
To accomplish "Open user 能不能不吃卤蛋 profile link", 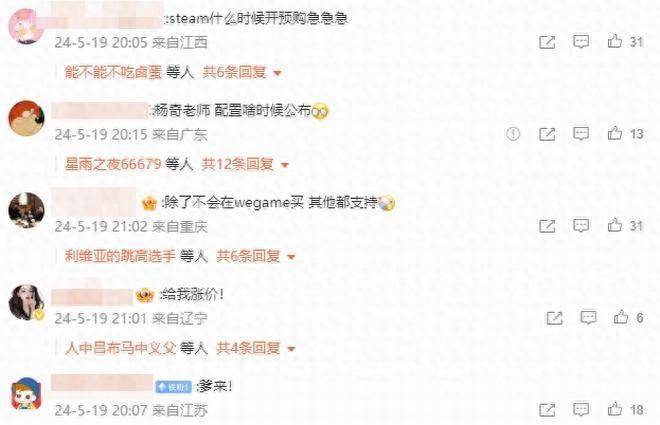I will point(113,72).
